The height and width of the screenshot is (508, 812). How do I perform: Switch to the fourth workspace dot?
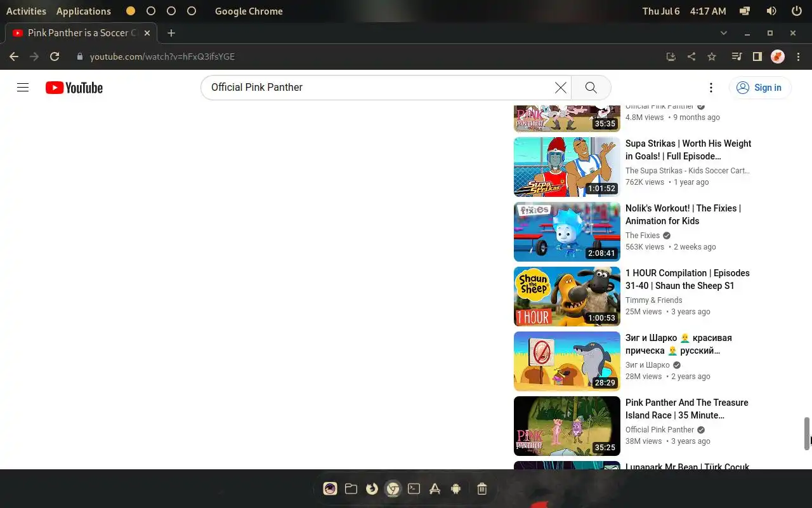click(x=192, y=11)
